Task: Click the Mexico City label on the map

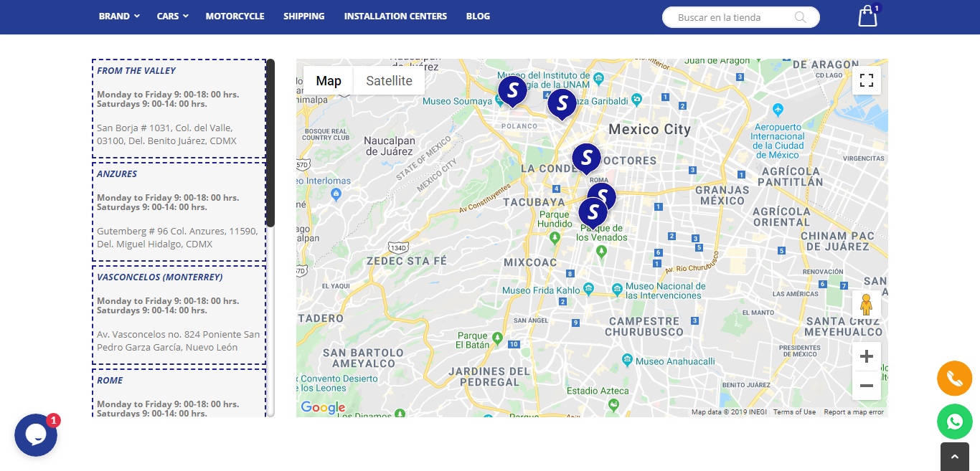Action: point(649,130)
